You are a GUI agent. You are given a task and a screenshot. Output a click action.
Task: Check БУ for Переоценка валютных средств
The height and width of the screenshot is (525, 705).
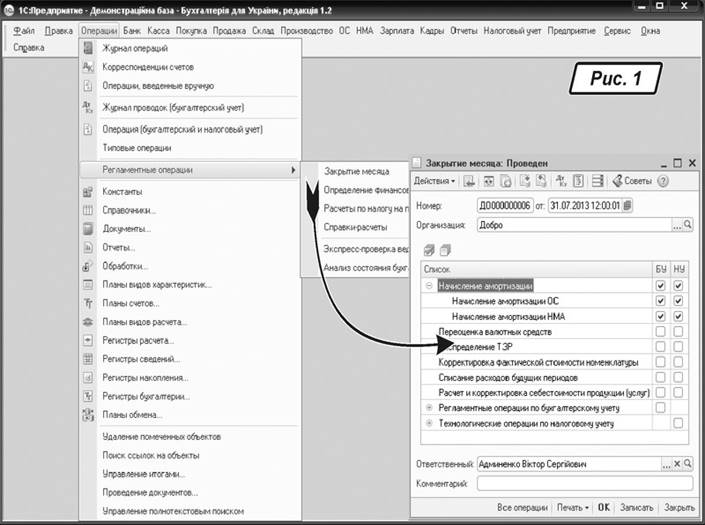tap(660, 332)
